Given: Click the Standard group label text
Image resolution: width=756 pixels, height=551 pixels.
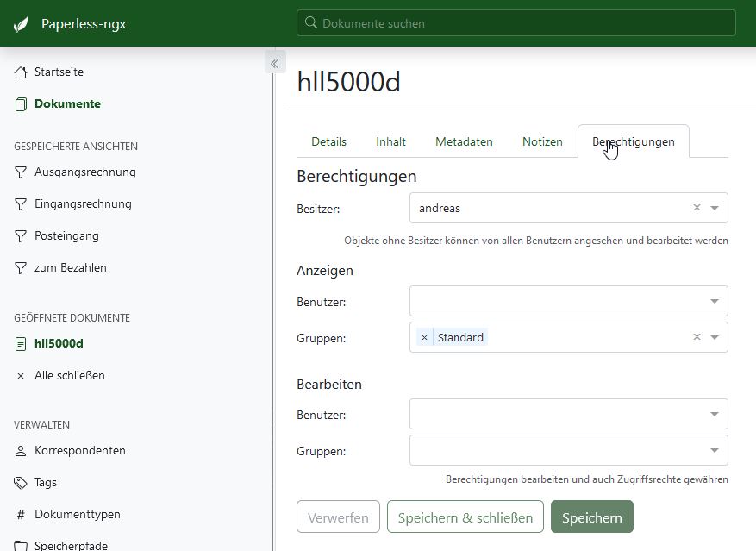Looking at the screenshot, I should tap(460, 338).
